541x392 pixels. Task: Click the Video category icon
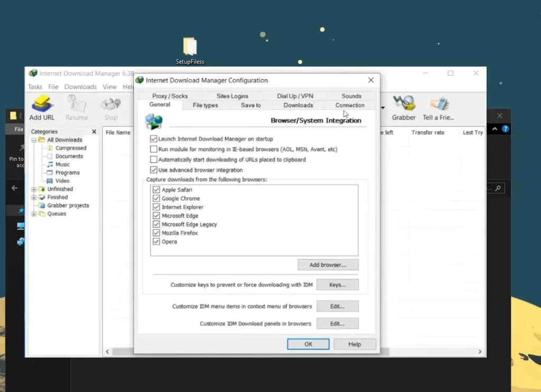(x=50, y=181)
